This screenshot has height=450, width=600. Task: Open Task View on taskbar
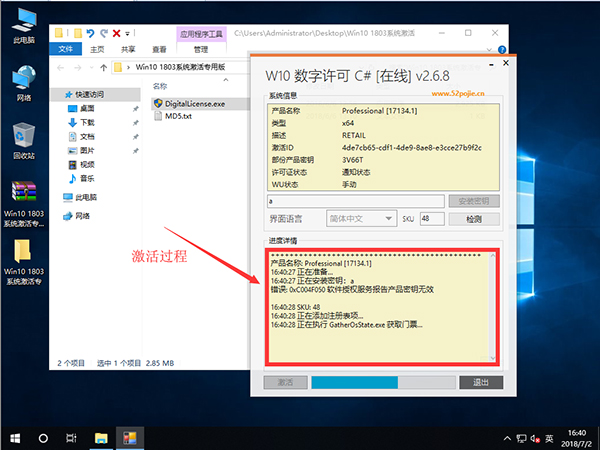[x=71, y=438]
